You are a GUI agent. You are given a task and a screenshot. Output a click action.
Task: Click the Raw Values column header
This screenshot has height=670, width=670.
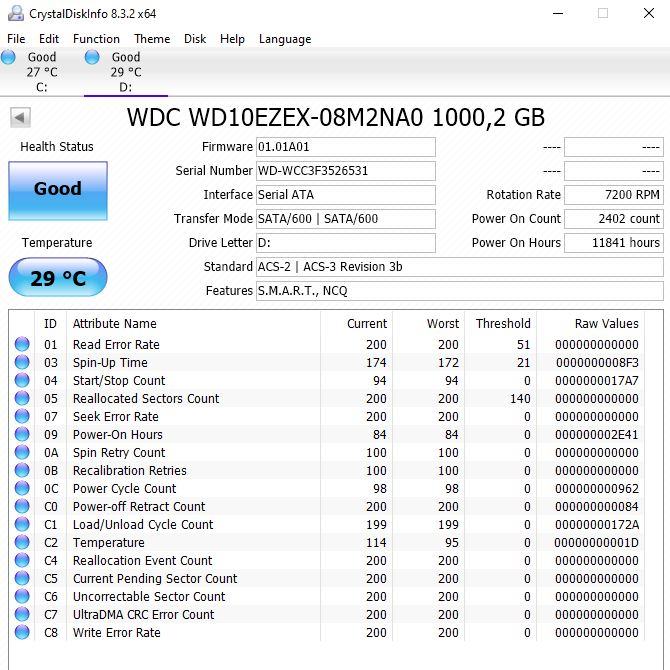[606, 323]
